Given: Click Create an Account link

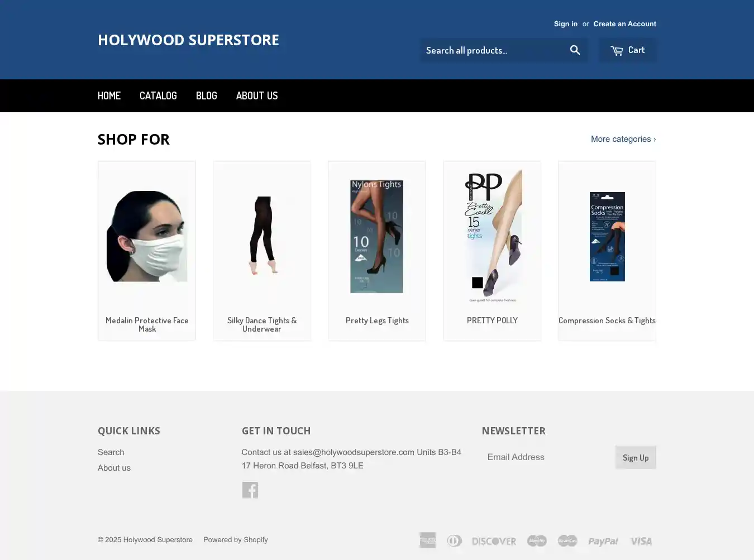Looking at the screenshot, I should pos(625,24).
